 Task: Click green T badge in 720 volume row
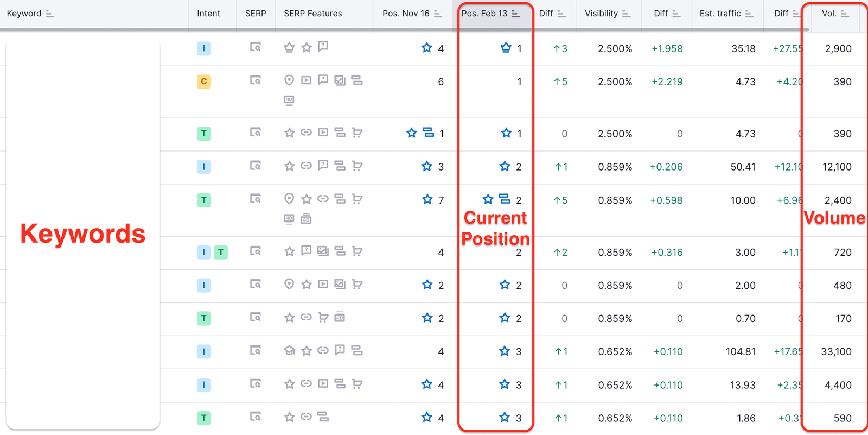coord(221,252)
